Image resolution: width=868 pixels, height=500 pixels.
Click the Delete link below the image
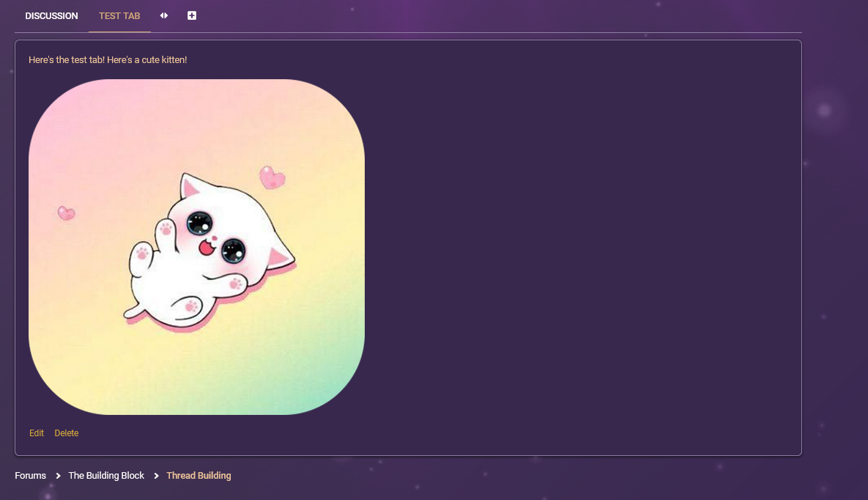[x=66, y=433]
